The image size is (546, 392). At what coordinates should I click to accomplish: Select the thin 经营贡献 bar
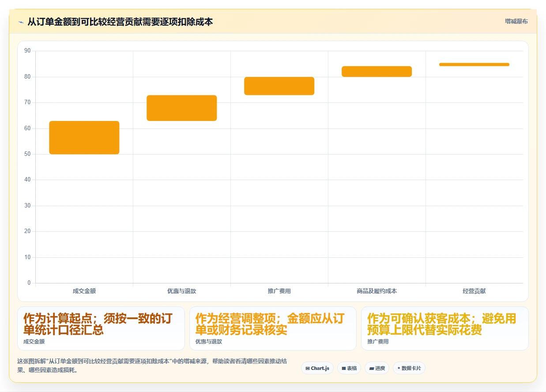tap(474, 64)
